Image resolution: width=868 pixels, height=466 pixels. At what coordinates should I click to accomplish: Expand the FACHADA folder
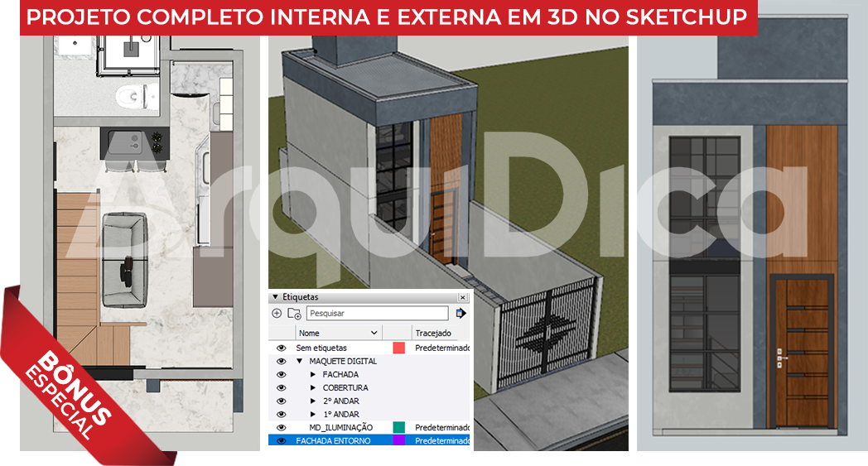point(313,375)
